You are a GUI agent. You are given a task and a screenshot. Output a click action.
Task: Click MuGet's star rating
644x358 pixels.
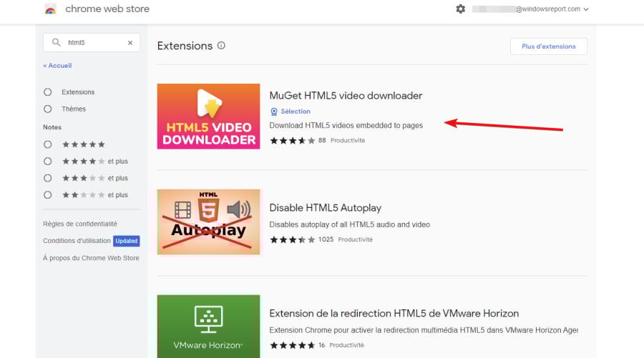click(293, 141)
